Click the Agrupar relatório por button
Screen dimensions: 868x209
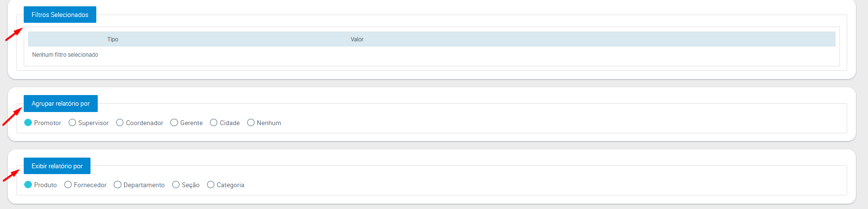[60, 104]
